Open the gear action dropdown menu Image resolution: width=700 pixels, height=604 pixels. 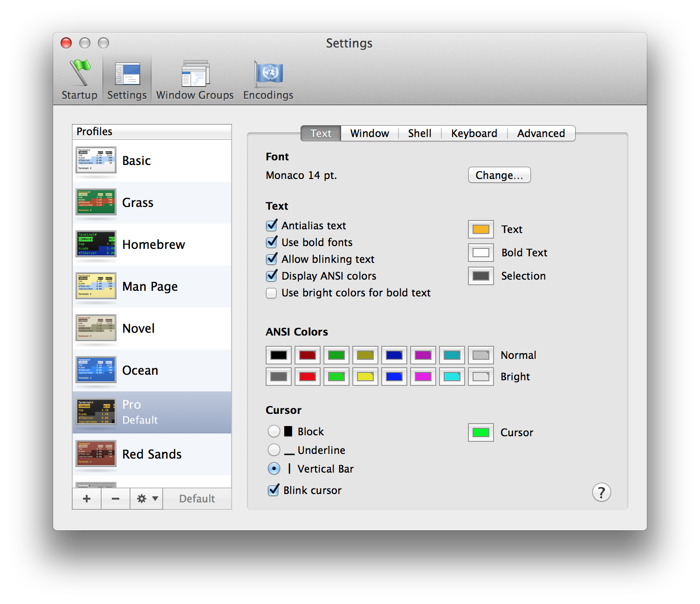click(x=146, y=499)
